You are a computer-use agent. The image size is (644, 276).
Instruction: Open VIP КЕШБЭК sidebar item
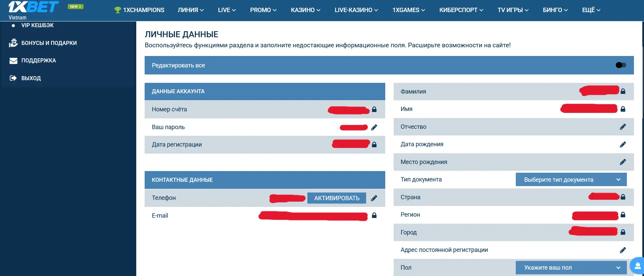click(37, 25)
